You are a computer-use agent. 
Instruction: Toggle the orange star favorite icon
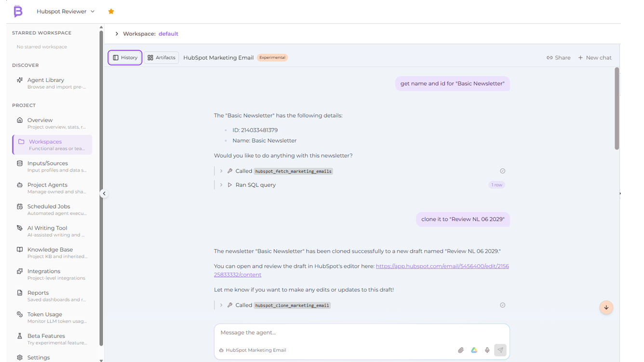click(x=111, y=12)
